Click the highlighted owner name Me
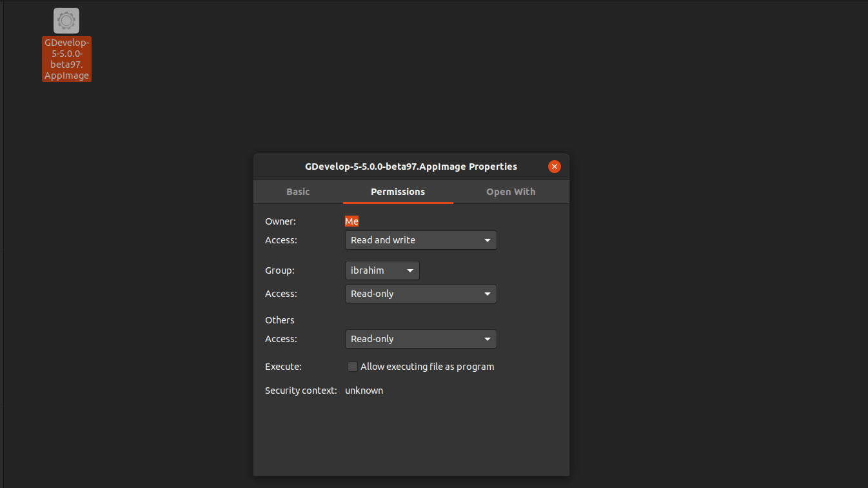Viewport: 868px width, 488px height. pyautogui.click(x=351, y=221)
